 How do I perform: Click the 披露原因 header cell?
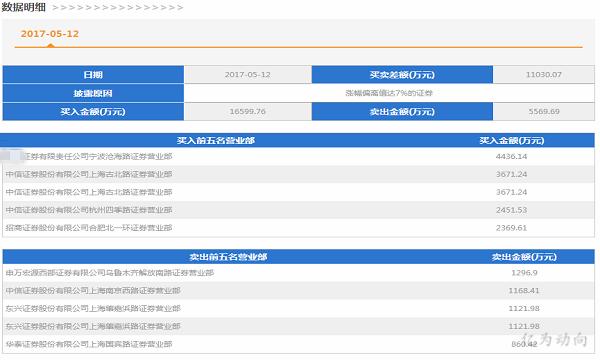(93, 93)
